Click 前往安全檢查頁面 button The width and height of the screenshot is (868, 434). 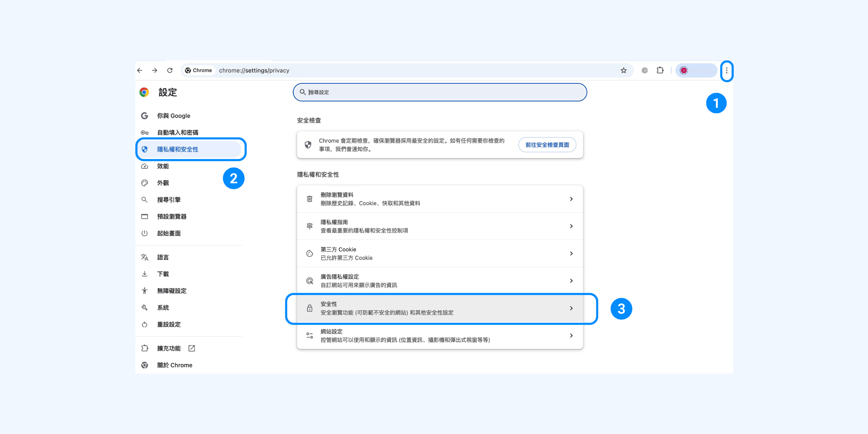pyautogui.click(x=547, y=145)
